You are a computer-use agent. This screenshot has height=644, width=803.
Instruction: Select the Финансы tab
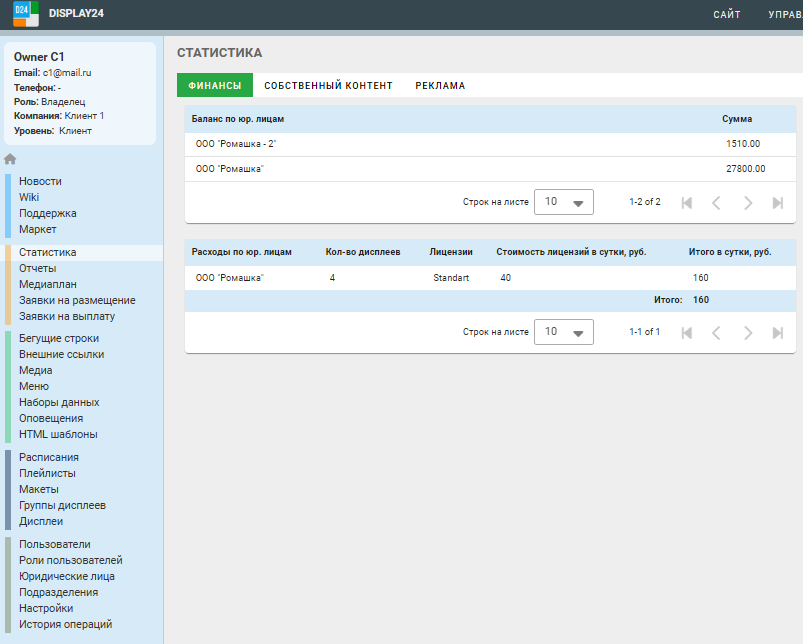(x=215, y=86)
